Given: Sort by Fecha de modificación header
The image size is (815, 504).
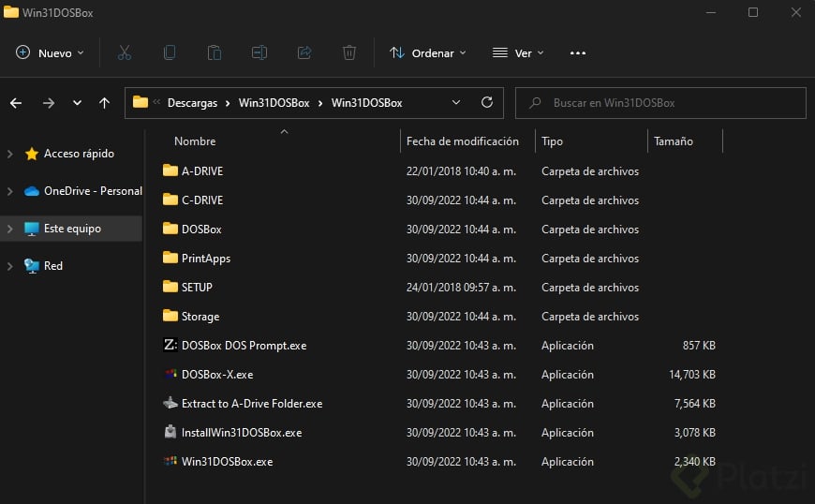Looking at the screenshot, I should 463,141.
